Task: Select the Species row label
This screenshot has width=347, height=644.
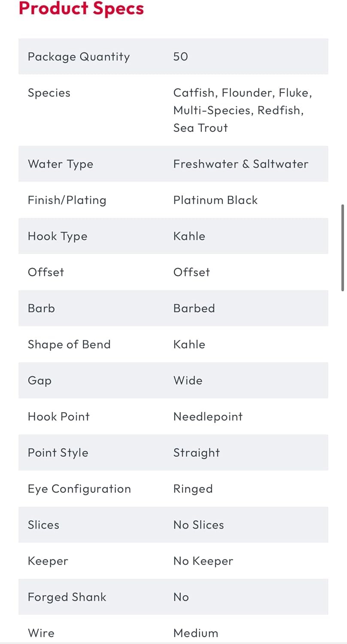Action: [49, 93]
